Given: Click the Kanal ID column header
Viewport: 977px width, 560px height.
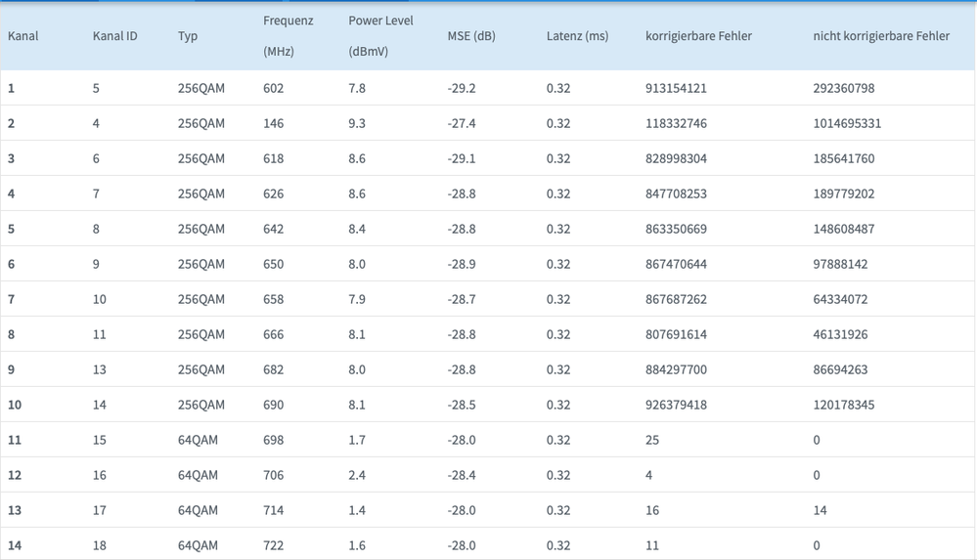Looking at the screenshot, I should [x=114, y=36].
